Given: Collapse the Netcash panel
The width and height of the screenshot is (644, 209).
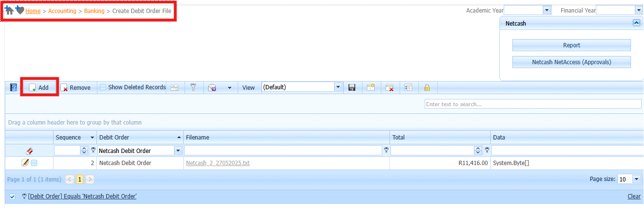Looking at the screenshot, I should coord(636,23).
